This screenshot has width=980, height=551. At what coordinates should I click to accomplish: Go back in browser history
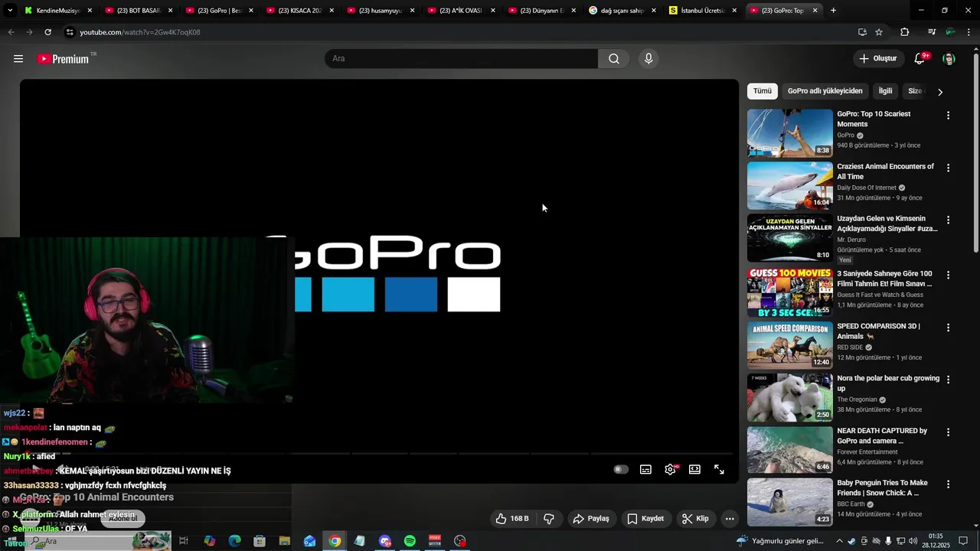(11, 32)
